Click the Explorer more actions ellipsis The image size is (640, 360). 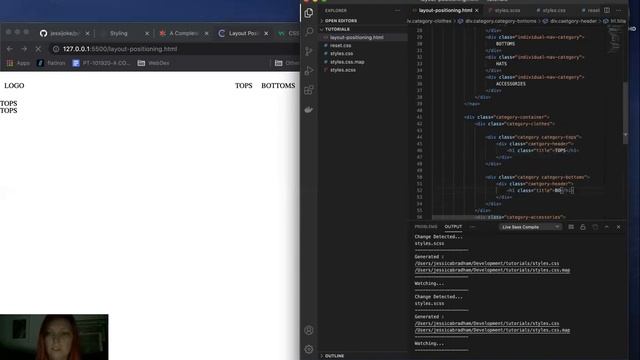(x=397, y=11)
